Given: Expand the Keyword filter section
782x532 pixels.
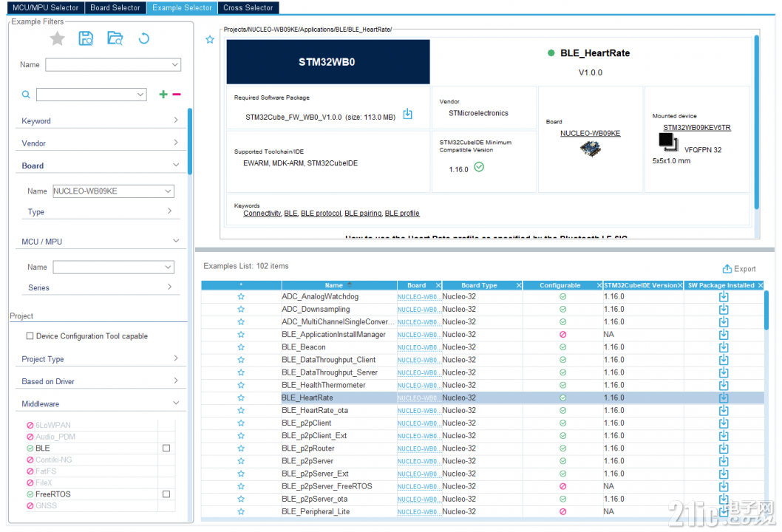Looking at the screenshot, I should (x=176, y=120).
